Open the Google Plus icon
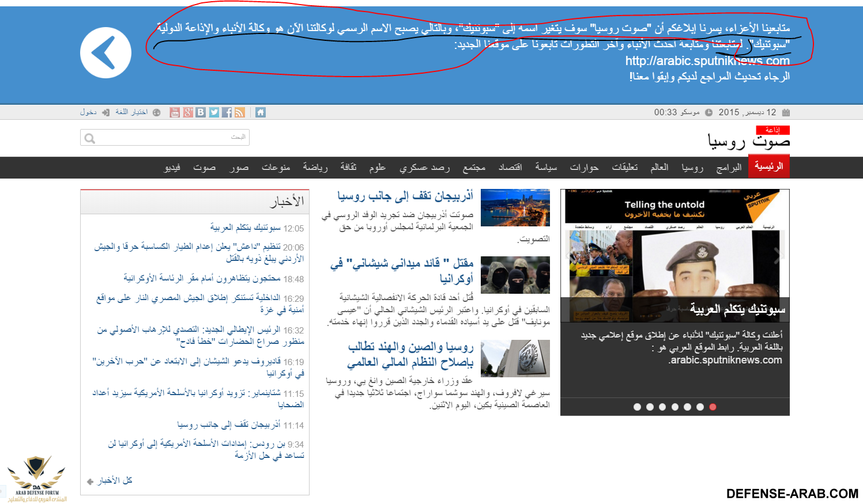The image size is (863, 504). (x=188, y=112)
